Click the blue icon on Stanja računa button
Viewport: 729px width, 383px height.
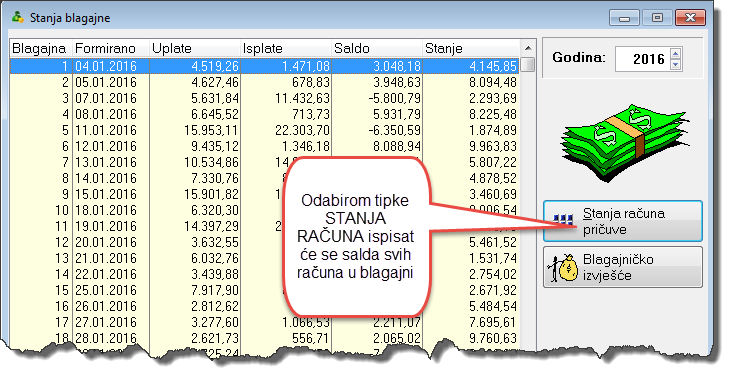pos(563,219)
